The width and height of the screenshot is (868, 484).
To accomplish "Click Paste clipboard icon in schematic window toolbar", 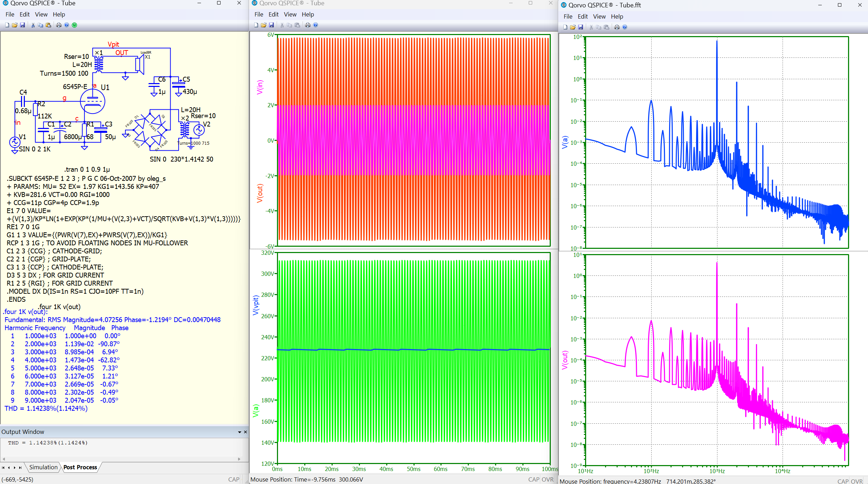I will pyautogui.click(x=48, y=25).
